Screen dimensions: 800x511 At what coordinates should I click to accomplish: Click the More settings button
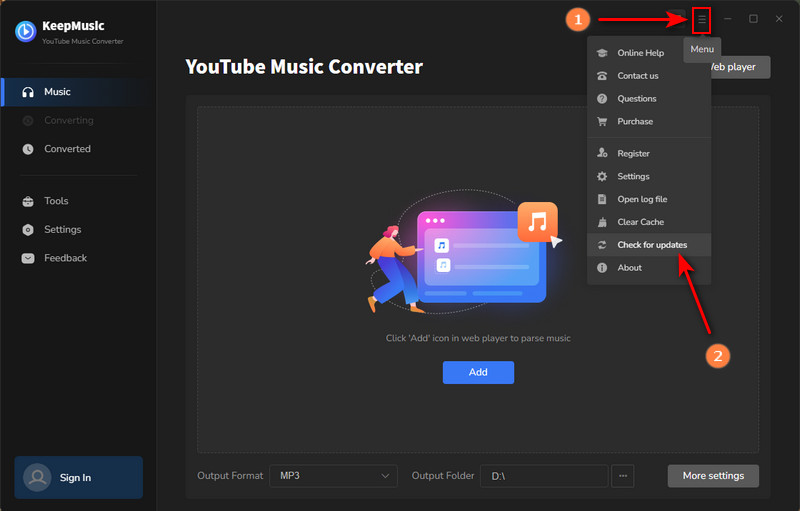[713, 476]
